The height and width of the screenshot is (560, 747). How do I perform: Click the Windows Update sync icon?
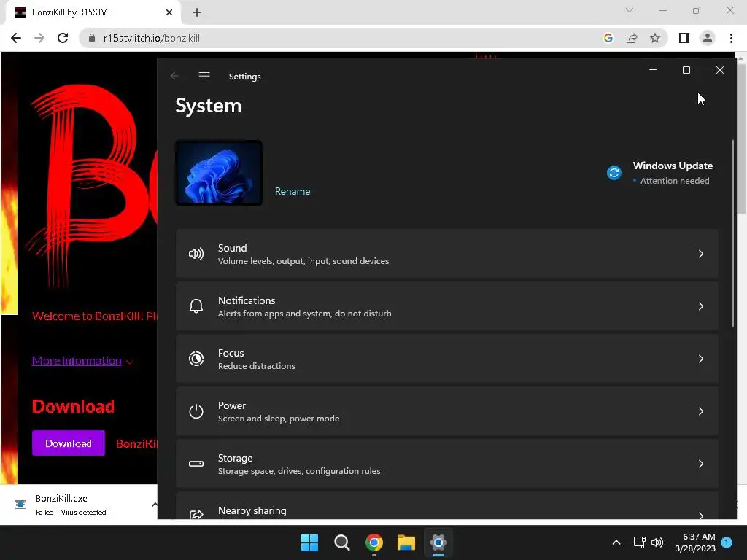click(x=614, y=173)
